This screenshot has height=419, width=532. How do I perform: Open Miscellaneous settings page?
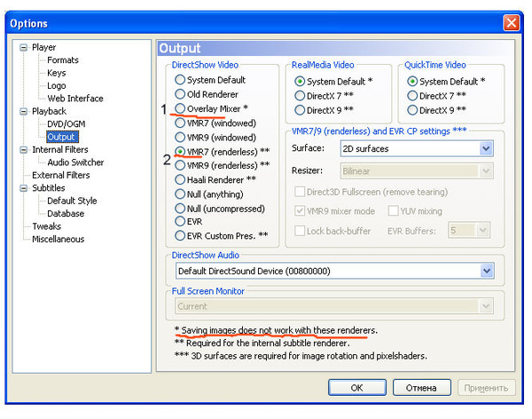point(58,239)
